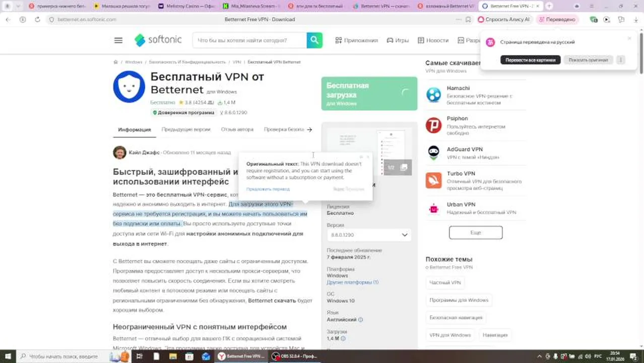Open the Версия 8.6.0.1290 dropdown
644x363 pixels.
369,235
